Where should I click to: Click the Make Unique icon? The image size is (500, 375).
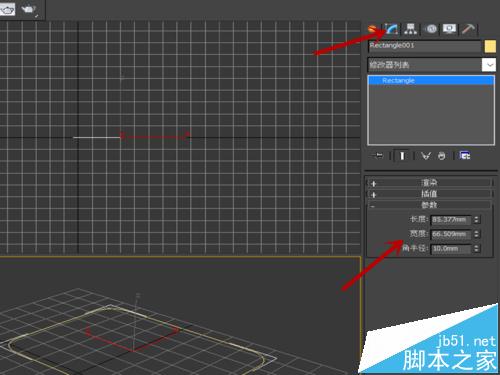pos(426,156)
